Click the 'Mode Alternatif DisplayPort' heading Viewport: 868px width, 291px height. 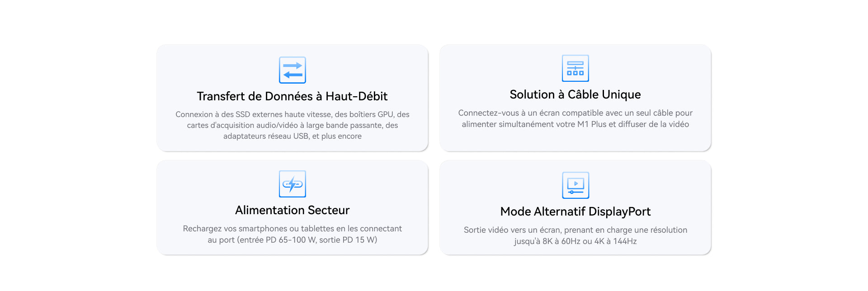(575, 211)
